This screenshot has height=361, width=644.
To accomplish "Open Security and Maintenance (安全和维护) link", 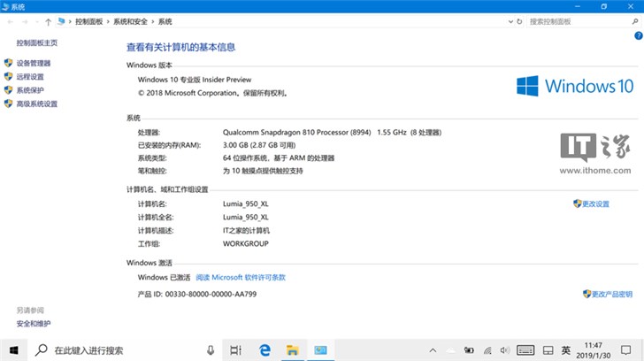I will click(34, 324).
